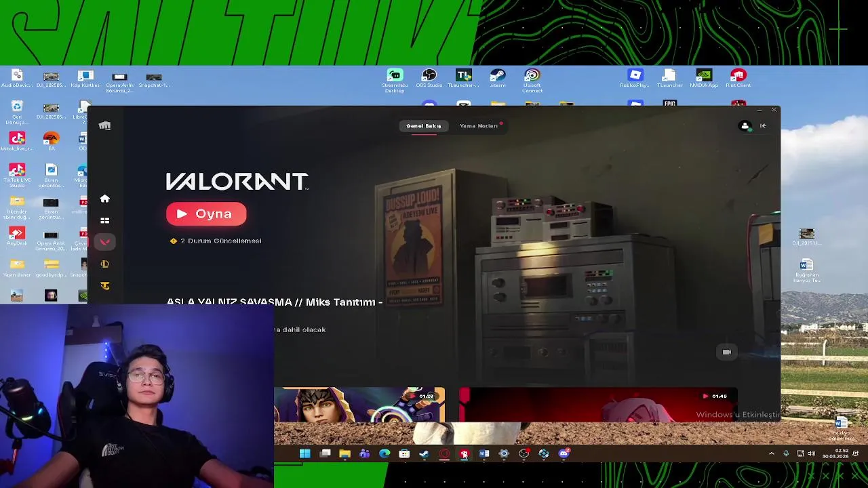This screenshot has width=868, height=488.
Task: Open Discord from the taskbar
Action: (564, 453)
